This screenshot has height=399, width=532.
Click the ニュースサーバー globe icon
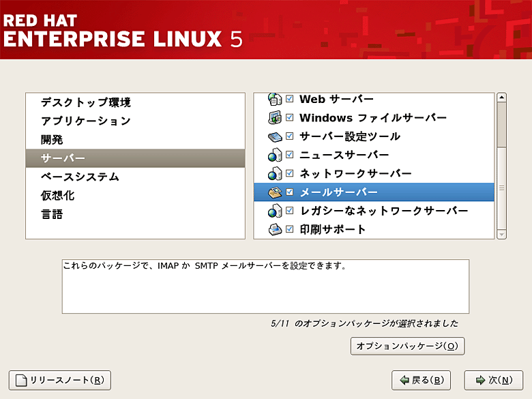pos(274,156)
